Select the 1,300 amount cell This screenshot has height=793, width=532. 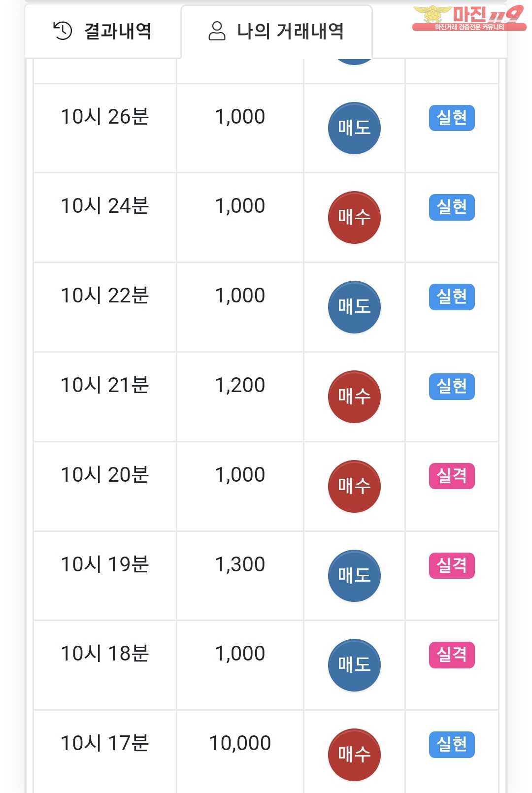(240, 575)
